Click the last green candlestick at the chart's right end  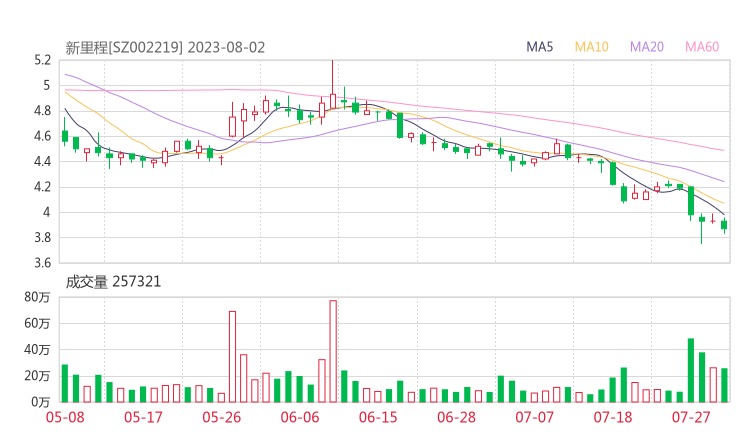[x=724, y=224]
